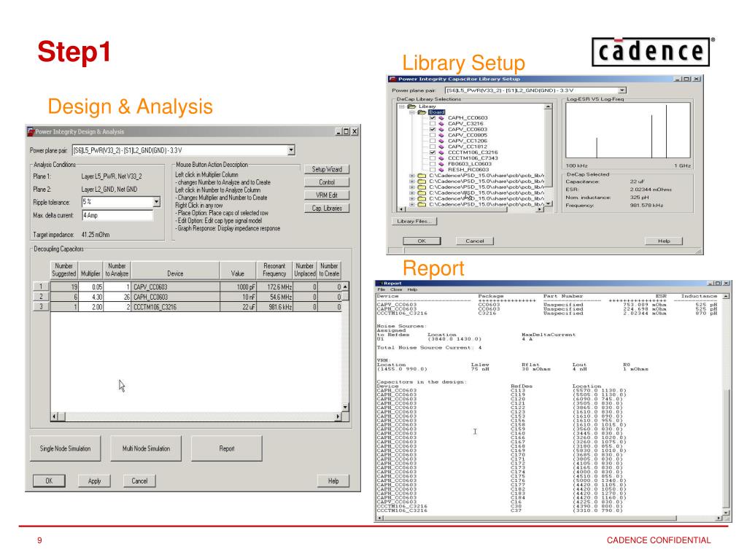Click the open Board folder icon

(x=422, y=112)
